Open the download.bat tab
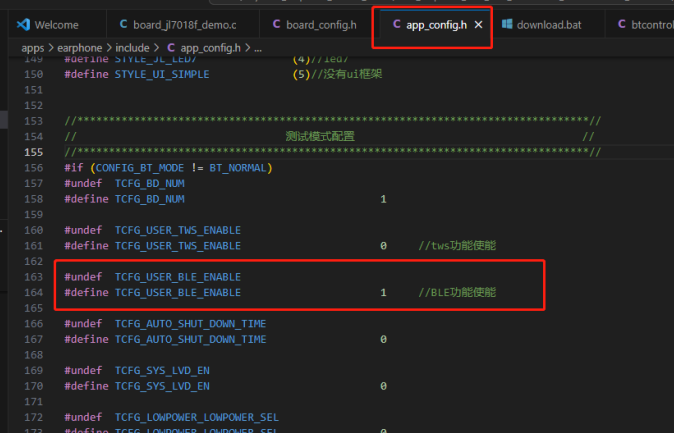This screenshot has width=674, height=433. (548, 25)
